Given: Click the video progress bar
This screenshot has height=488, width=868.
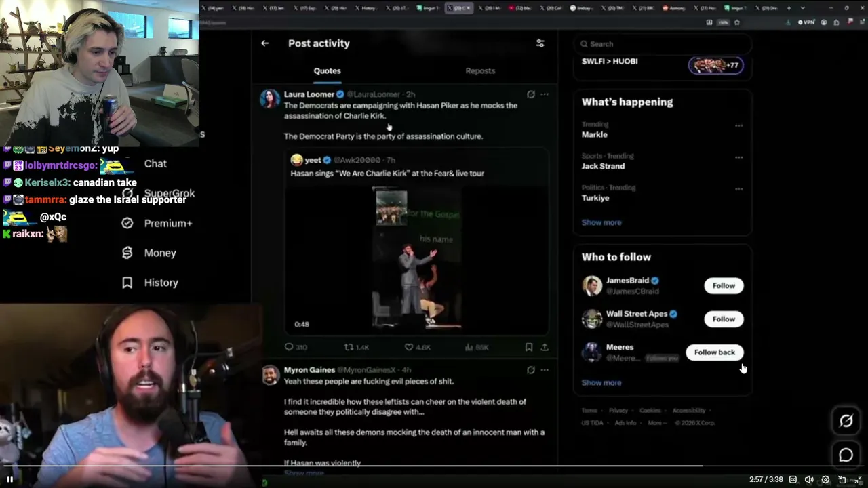Looking at the screenshot, I should click(434, 466).
